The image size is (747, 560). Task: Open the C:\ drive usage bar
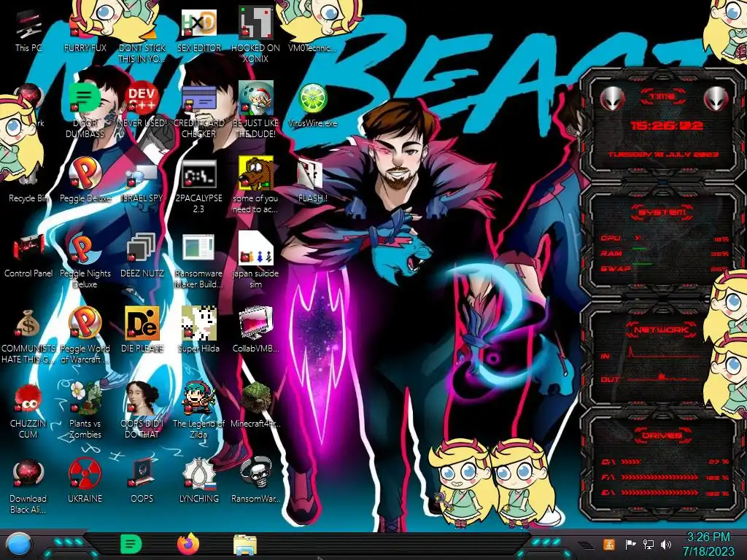(665, 462)
